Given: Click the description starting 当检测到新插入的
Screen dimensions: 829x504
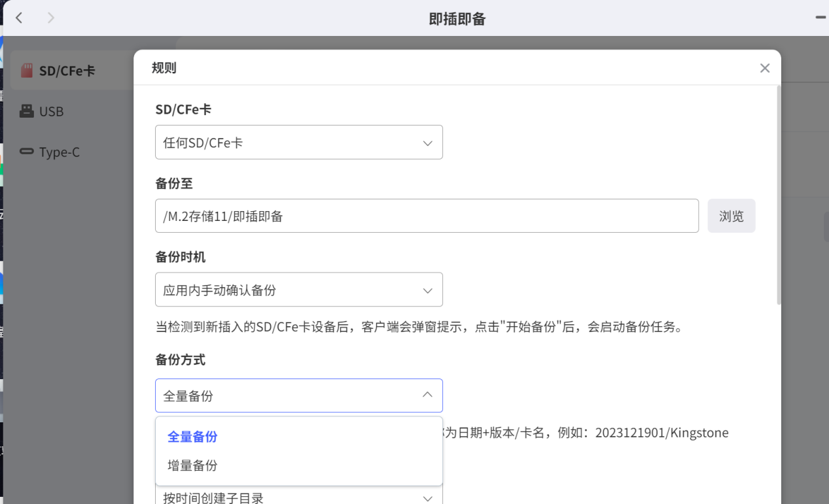Looking at the screenshot, I should 419,327.
